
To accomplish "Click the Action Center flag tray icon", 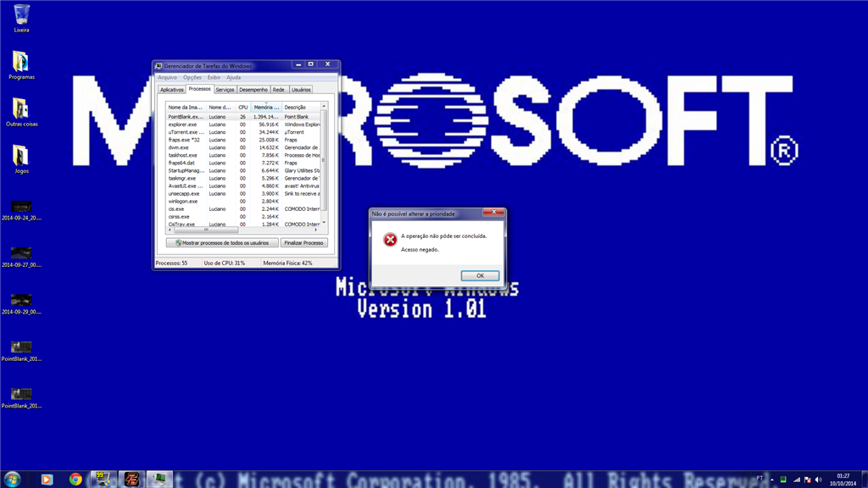I will pyautogui.click(x=808, y=480).
